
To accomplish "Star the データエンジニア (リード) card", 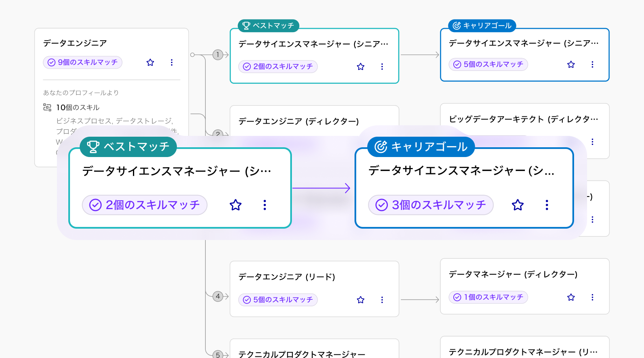I will [361, 300].
